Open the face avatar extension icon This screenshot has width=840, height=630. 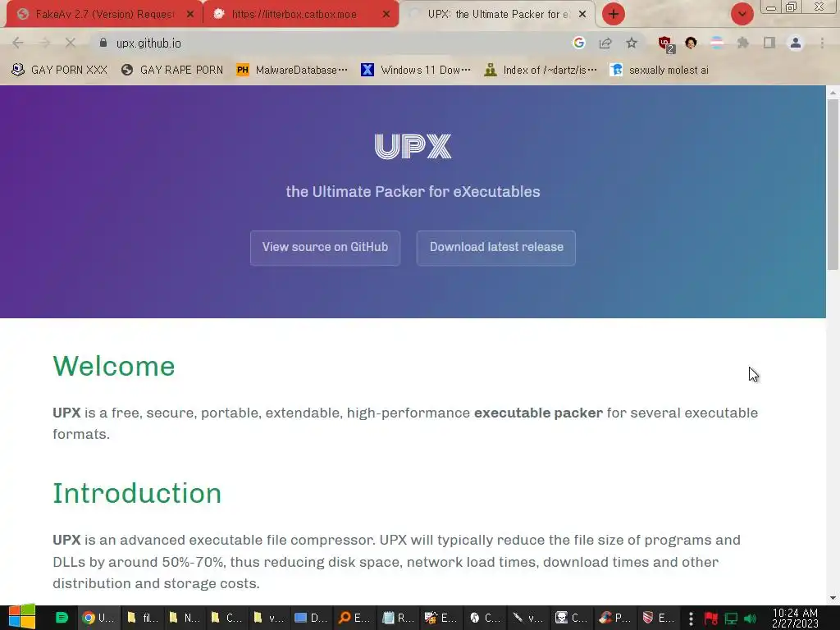point(691,43)
